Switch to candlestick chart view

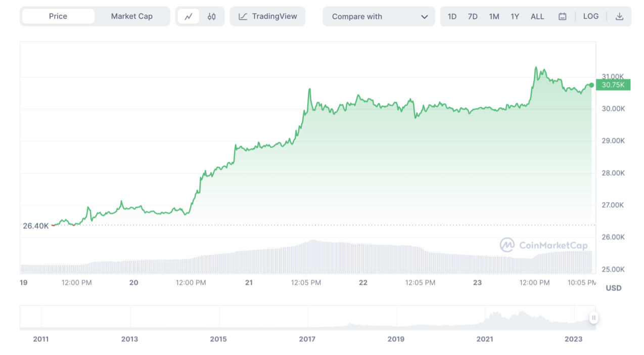coord(211,17)
